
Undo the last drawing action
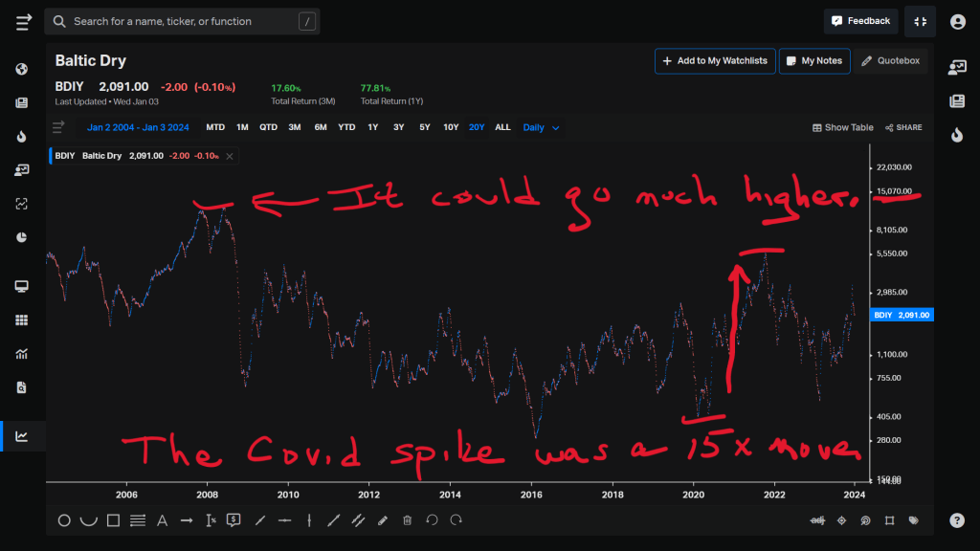click(x=432, y=520)
